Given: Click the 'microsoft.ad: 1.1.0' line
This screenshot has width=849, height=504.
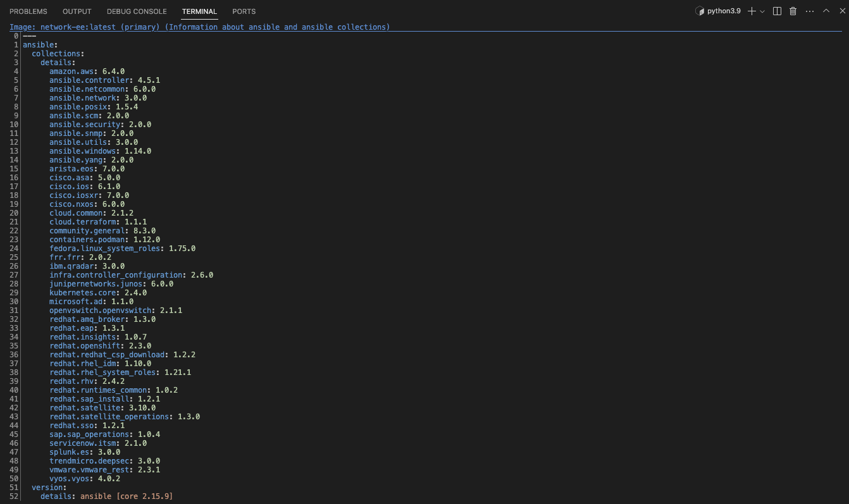Looking at the screenshot, I should click(92, 302).
